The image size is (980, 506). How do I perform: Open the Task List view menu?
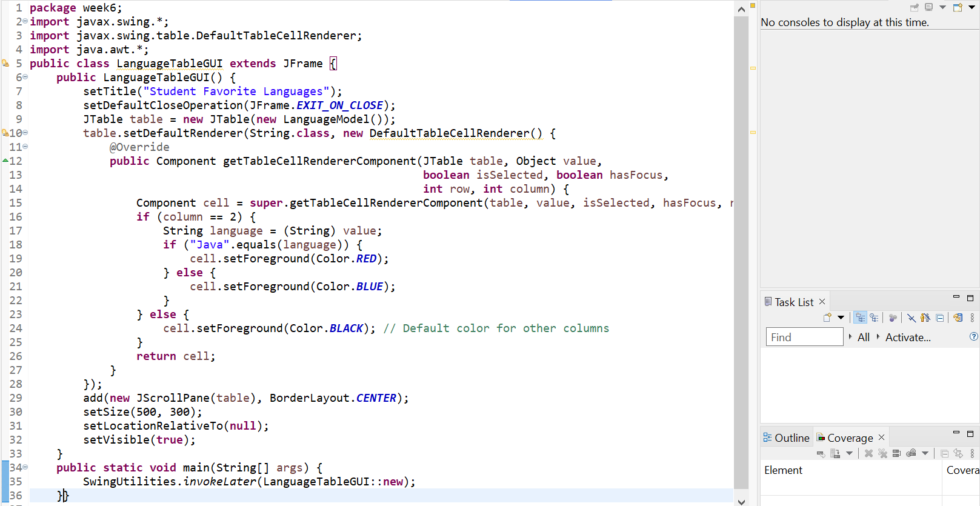(x=972, y=318)
